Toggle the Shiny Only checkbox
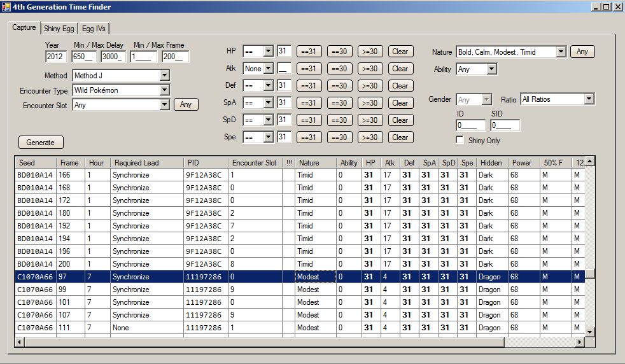Viewport: 625px width, 364px height. click(460, 140)
